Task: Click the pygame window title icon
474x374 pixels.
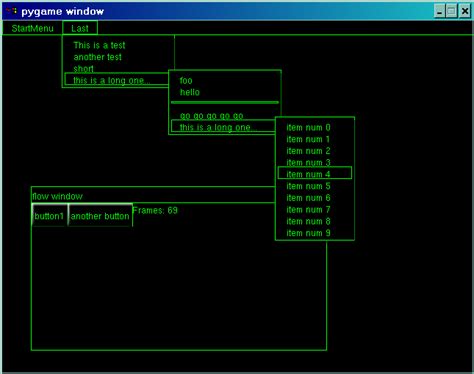Action: (12, 11)
